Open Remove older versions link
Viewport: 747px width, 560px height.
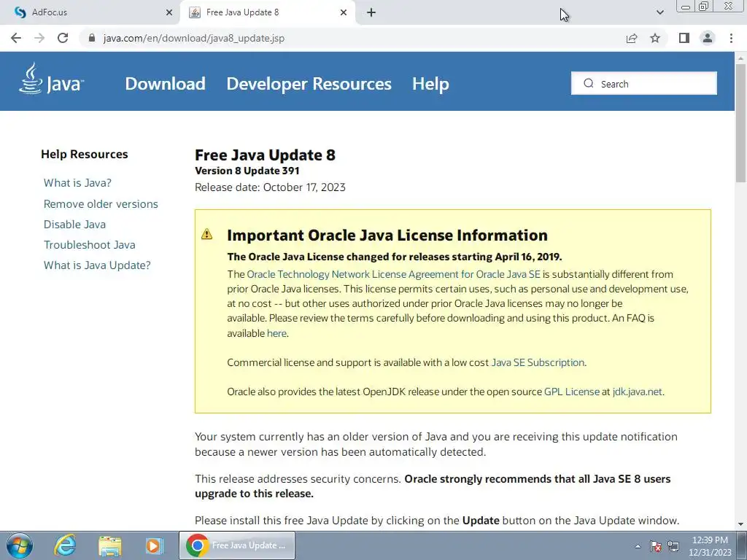coord(101,204)
